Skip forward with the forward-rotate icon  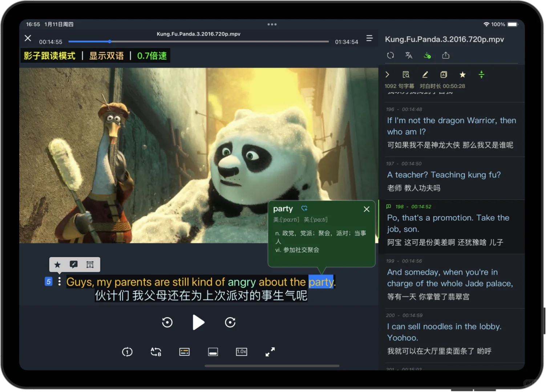coord(230,322)
